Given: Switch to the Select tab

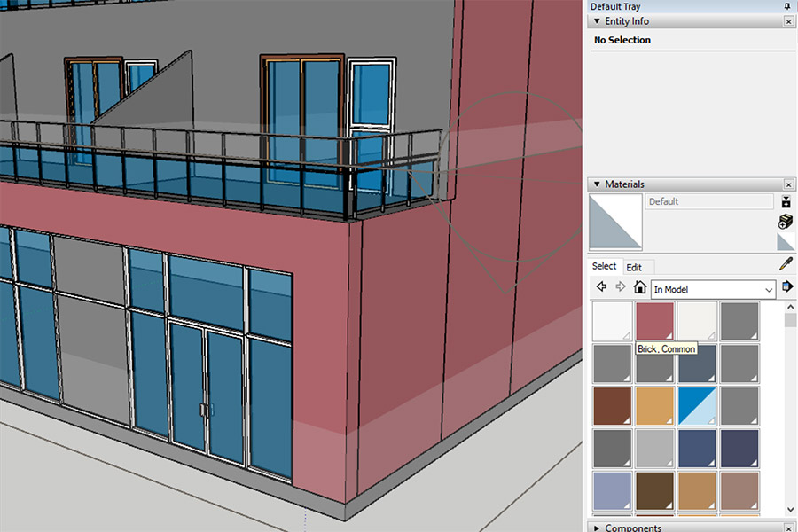Looking at the screenshot, I should [x=604, y=266].
